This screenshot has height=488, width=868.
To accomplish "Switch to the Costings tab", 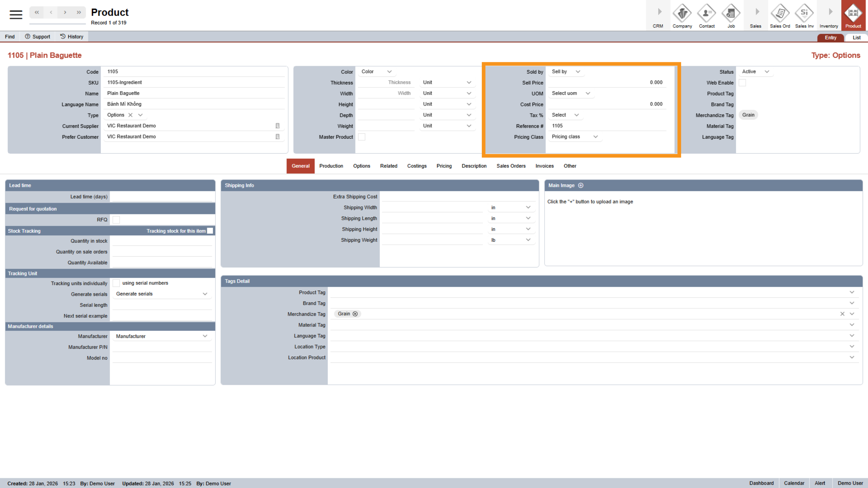I will [417, 166].
